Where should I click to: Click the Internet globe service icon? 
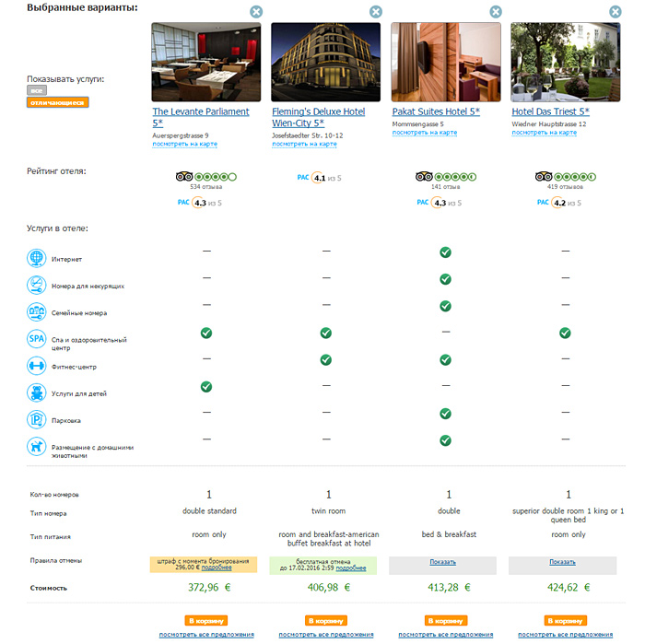36,258
